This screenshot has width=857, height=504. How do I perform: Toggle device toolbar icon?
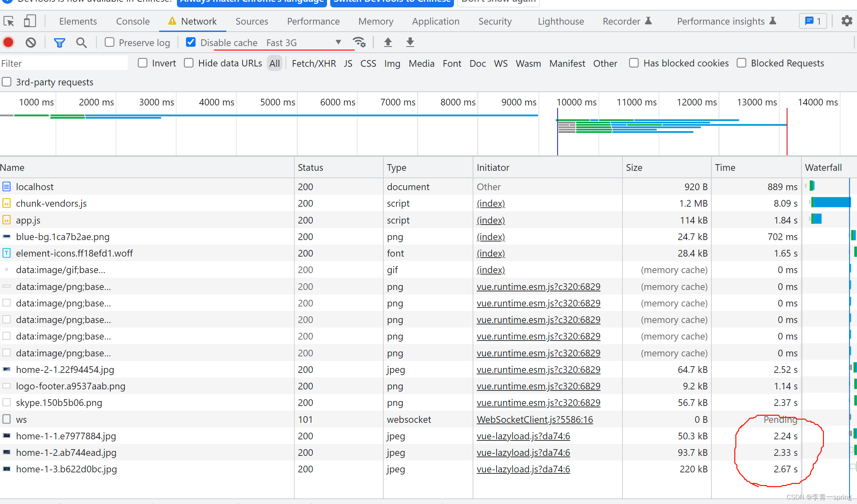30,21
